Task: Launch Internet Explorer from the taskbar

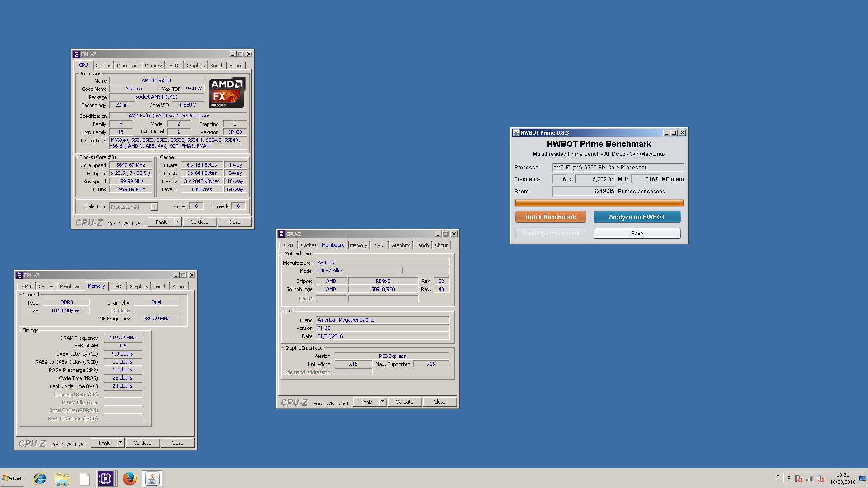Action: tap(40, 479)
